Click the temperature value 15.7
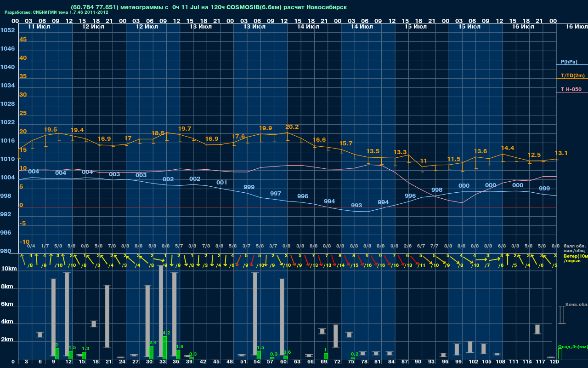This screenshot has height=368, width=588. [346, 144]
